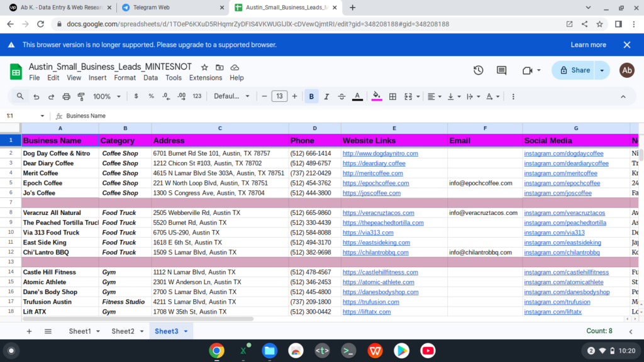
Task: Open more number formats (123)
Action: (197, 96)
